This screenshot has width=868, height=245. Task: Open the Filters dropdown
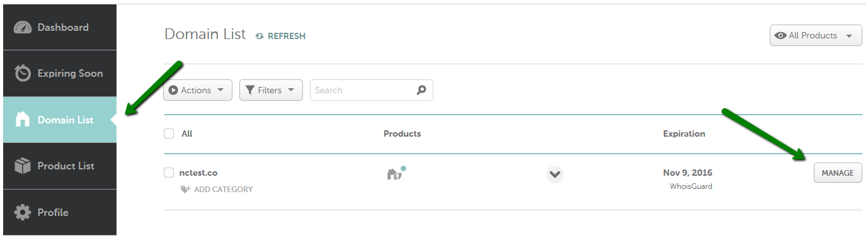(x=271, y=90)
